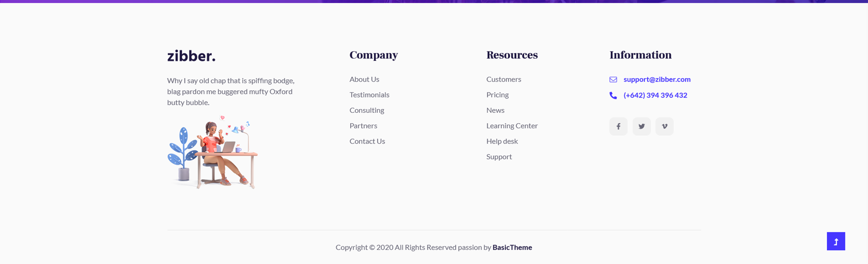Viewport: 868px width, 264px height.
Task: Open the About Us link
Action: click(364, 79)
